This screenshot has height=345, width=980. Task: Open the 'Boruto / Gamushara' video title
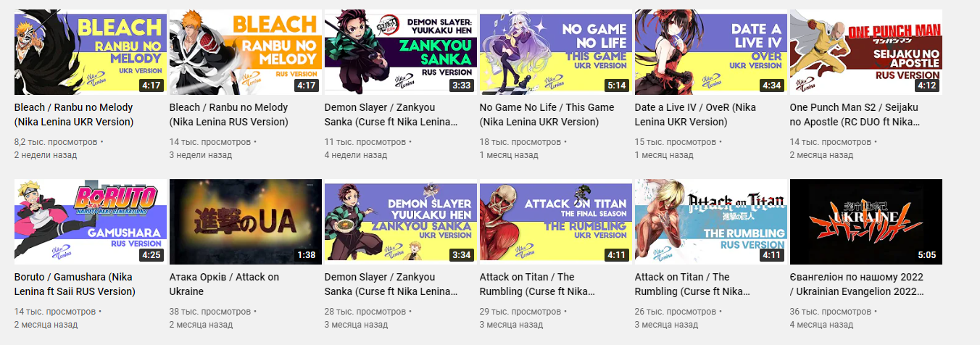75,284
